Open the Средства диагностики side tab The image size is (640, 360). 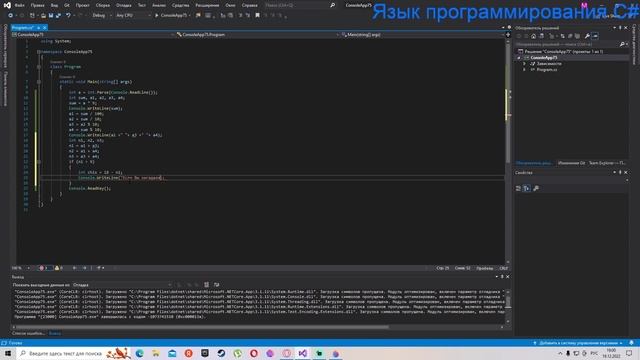coord(634,44)
